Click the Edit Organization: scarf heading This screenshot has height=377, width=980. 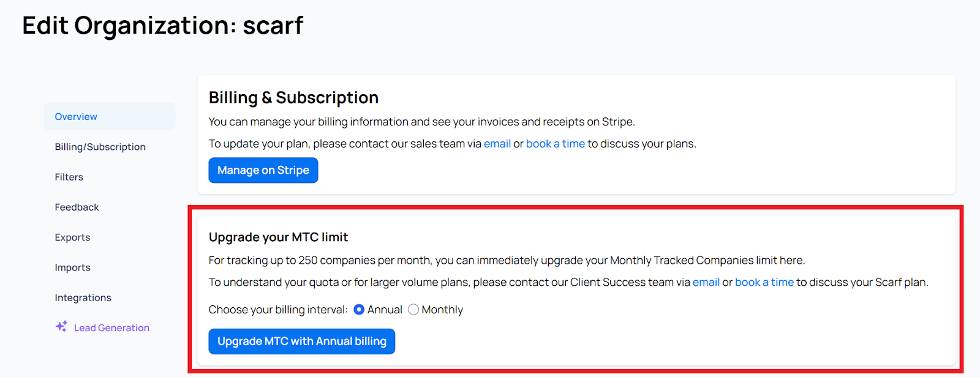click(162, 26)
